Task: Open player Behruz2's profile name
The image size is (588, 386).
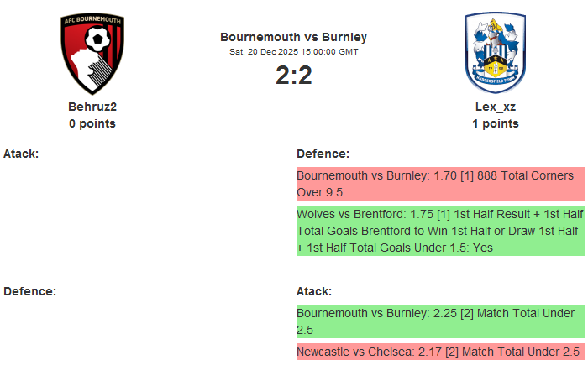Action: click(92, 107)
